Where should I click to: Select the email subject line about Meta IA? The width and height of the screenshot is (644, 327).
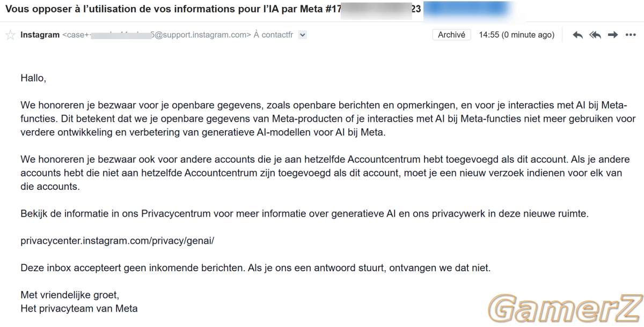[x=213, y=10]
